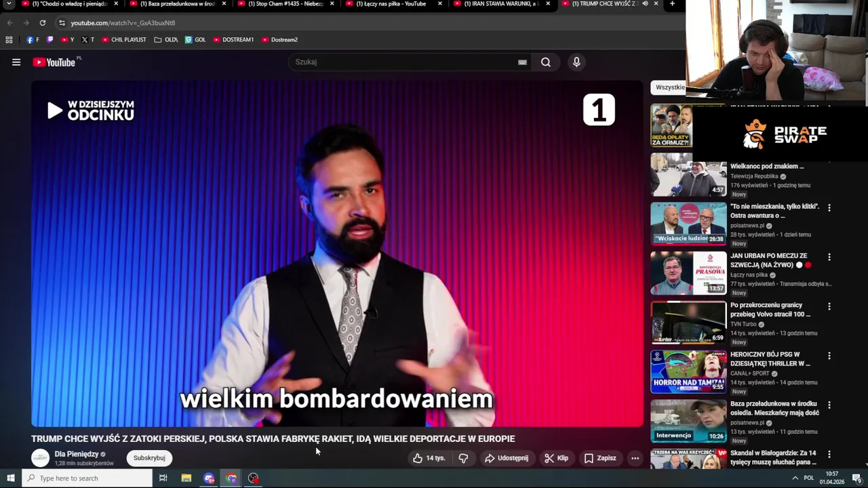868x488 pixels.
Task: Click the video player to pause
Action: coord(337,254)
